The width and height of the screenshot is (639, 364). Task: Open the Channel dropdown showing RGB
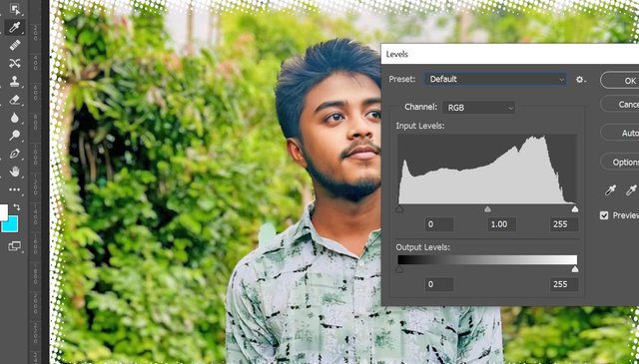479,108
